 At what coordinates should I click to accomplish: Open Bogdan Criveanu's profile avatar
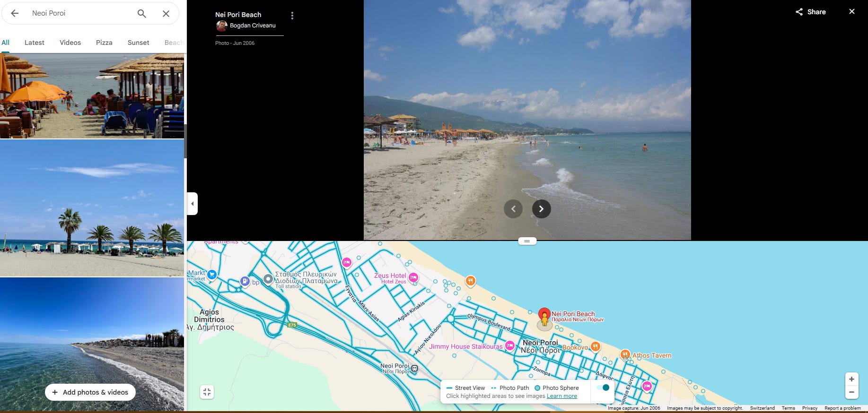click(x=221, y=26)
